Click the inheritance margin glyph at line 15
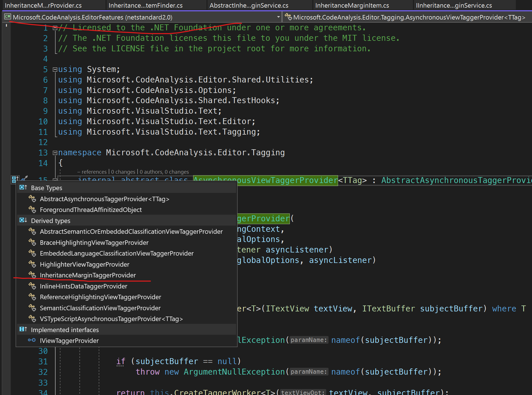The image size is (532, 395). click(15, 179)
